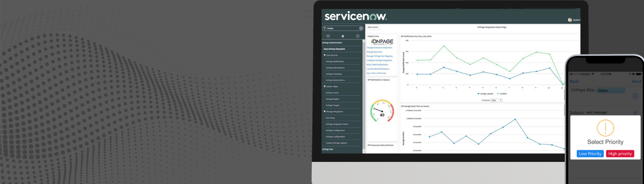This screenshot has width=644, height=184.
Task: Click the ServiceNow logo
Action: click(x=355, y=17)
